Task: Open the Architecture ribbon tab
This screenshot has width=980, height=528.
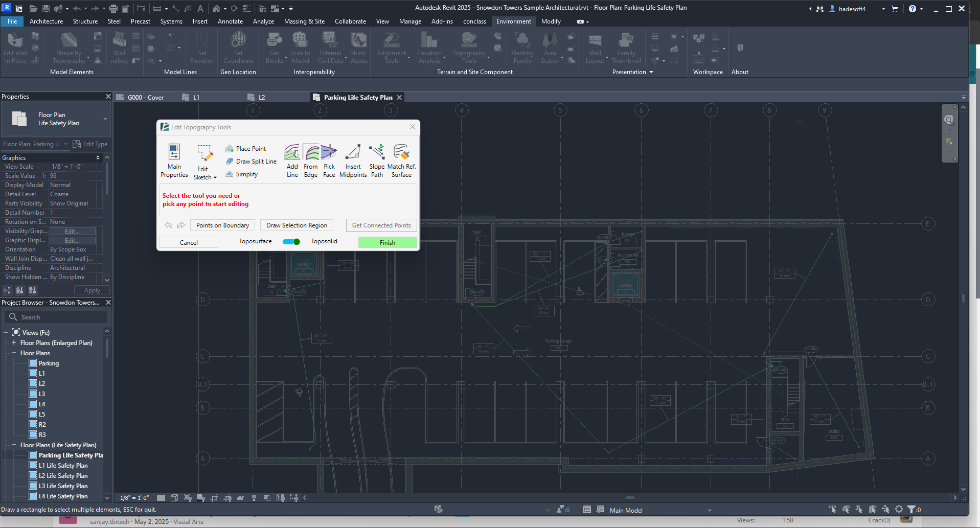Action: tap(46, 21)
